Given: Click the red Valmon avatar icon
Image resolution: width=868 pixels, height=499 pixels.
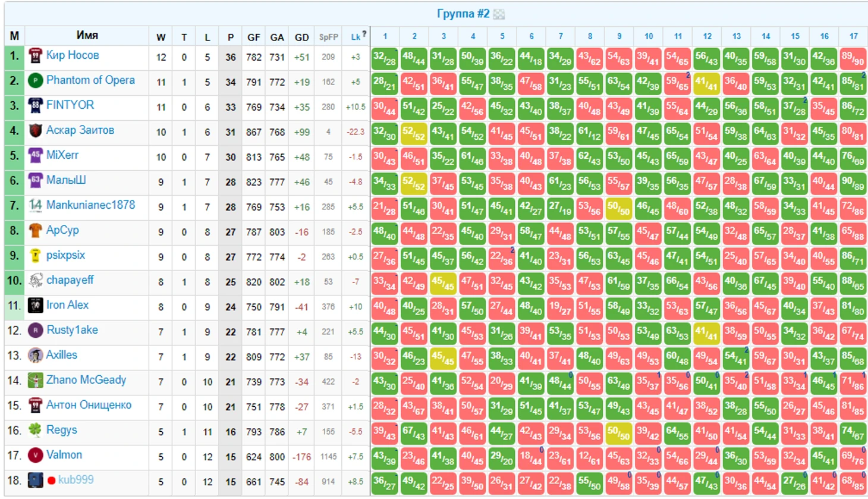Looking at the screenshot, I should click(x=35, y=456).
